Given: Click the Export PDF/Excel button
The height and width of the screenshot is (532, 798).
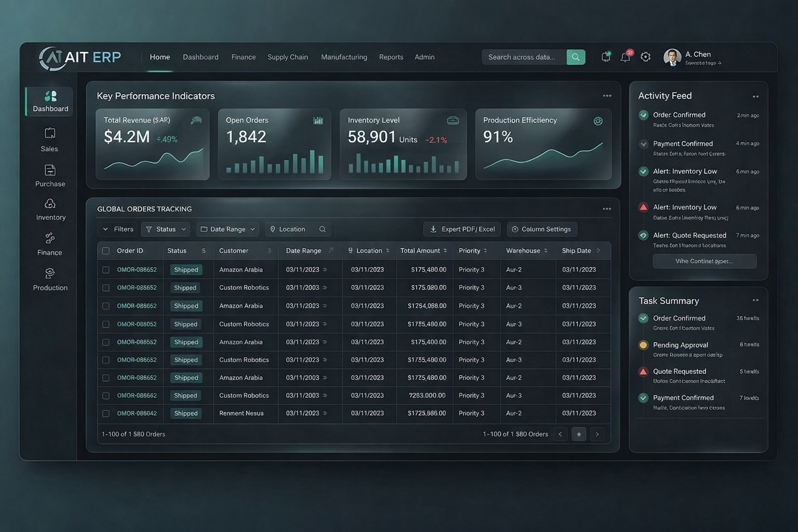Looking at the screenshot, I should pyautogui.click(x=461, y=229).
